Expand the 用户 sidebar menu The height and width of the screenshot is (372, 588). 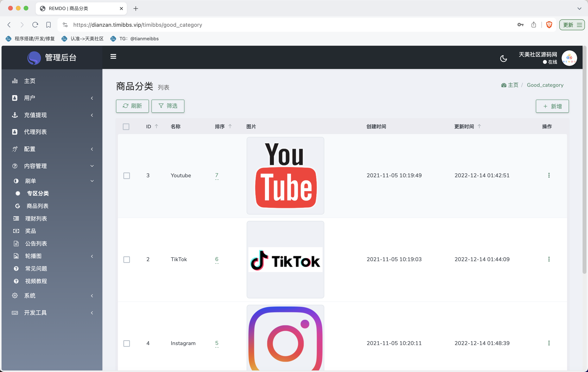pyautogui.click(x=52, y=98)
